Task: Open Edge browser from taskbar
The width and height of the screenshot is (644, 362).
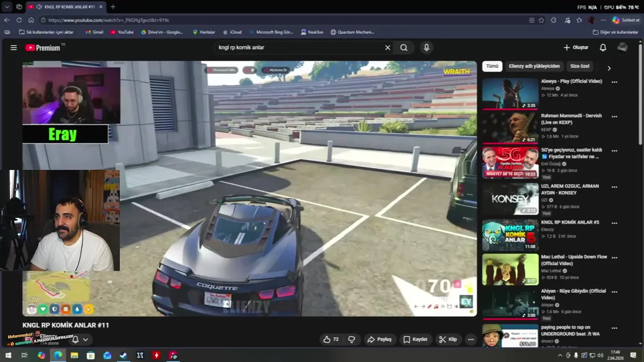Action: click(x=58, y=355)
